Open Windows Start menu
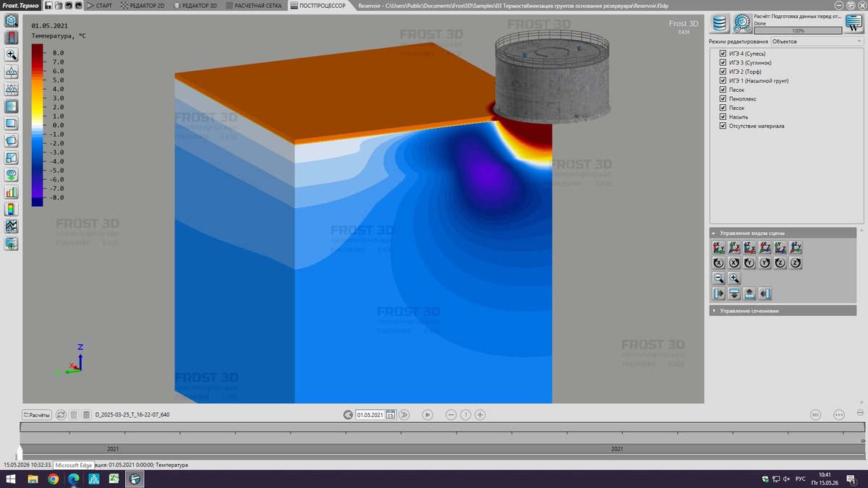868x488 pixels. [x=12, y=479]
